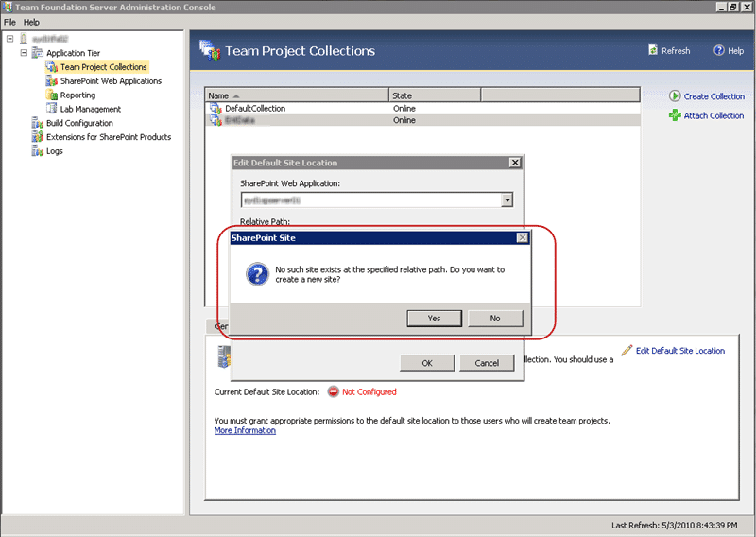Click Extensions for SharePoint Products icon
This screenshot has width=756, height=537.
click(37, 136)
